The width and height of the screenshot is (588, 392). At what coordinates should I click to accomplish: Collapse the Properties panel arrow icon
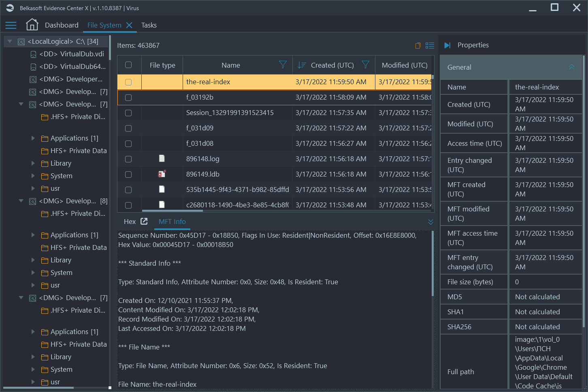click(x=447, y=45)
